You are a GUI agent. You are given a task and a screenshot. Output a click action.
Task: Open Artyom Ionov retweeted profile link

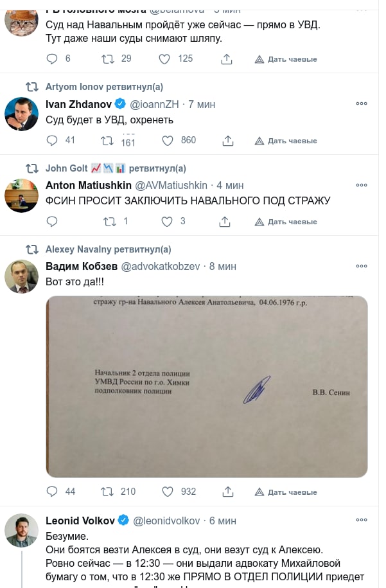click(x=104, y=87)
